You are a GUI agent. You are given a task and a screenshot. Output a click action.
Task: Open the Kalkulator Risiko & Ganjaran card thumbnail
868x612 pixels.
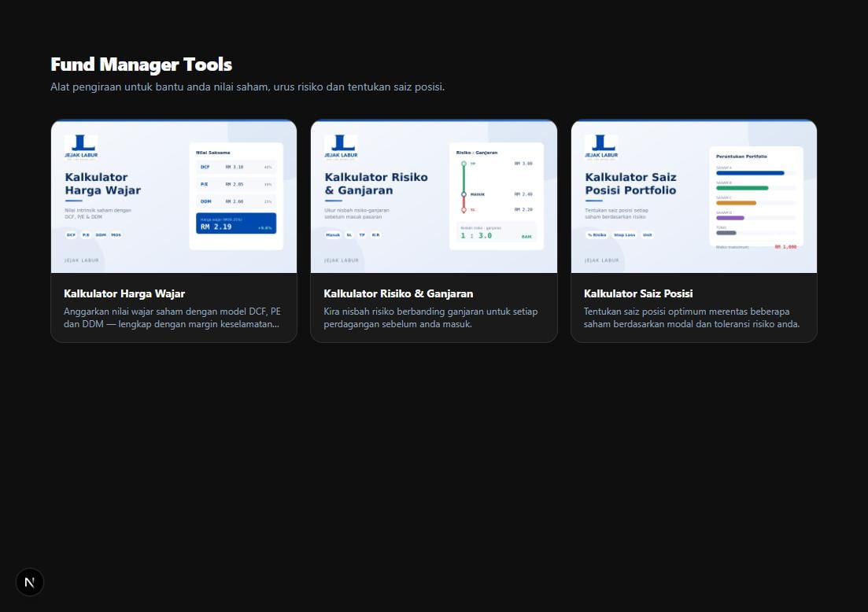point(434,197)
